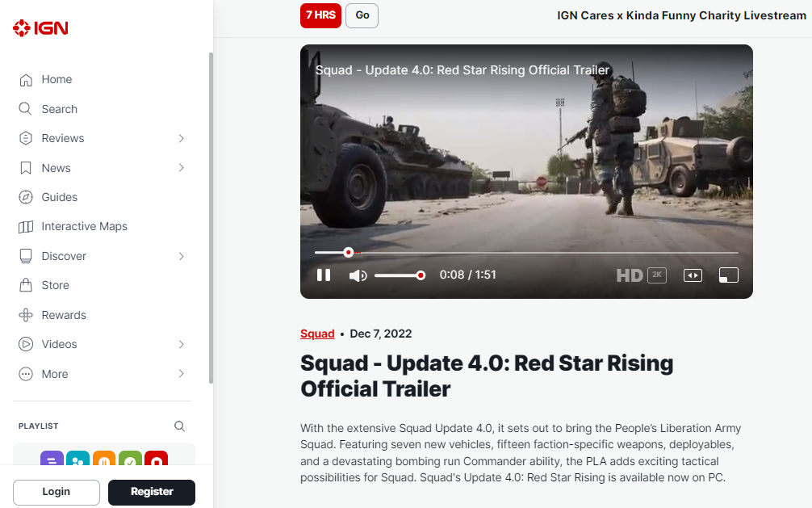
Task: Go to Home in sidebar
Action: 57,80
